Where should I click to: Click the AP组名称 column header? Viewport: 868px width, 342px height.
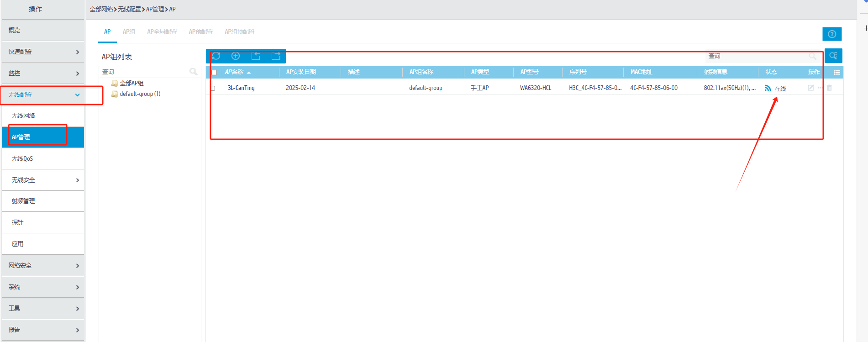click(x=421, y=72)
